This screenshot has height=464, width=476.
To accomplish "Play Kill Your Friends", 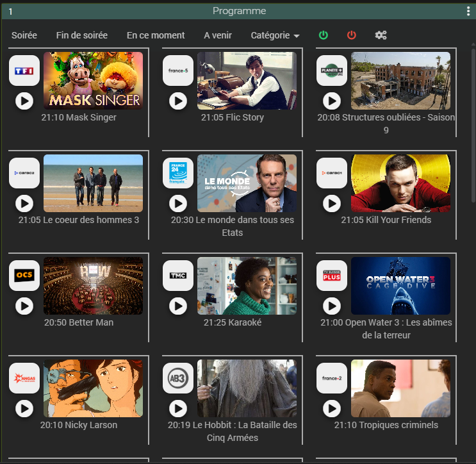I will pos(332,203).
